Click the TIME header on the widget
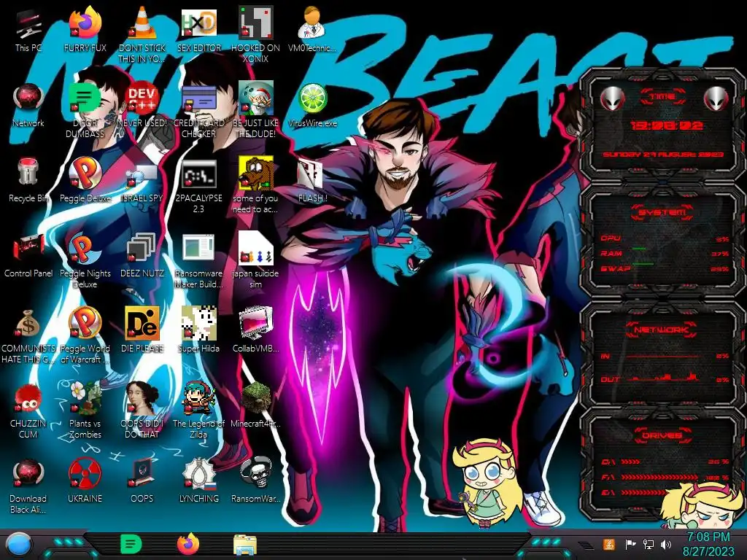 click(662, 97)
